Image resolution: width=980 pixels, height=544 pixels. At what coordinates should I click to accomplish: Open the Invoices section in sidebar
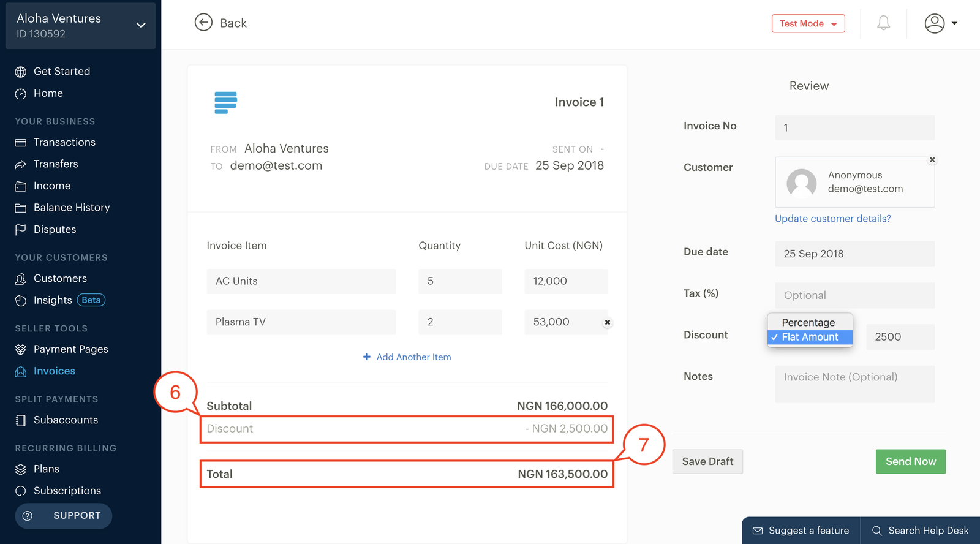(55, 371)
